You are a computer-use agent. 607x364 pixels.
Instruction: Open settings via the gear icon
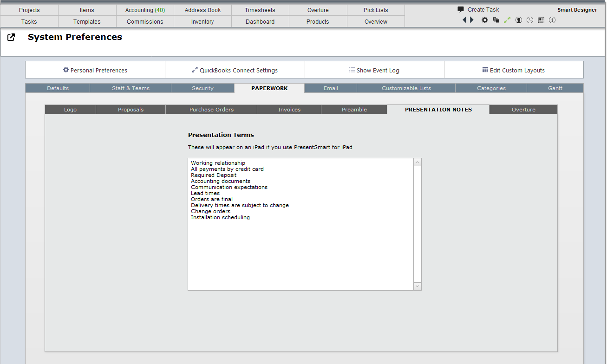click(484, 20)
